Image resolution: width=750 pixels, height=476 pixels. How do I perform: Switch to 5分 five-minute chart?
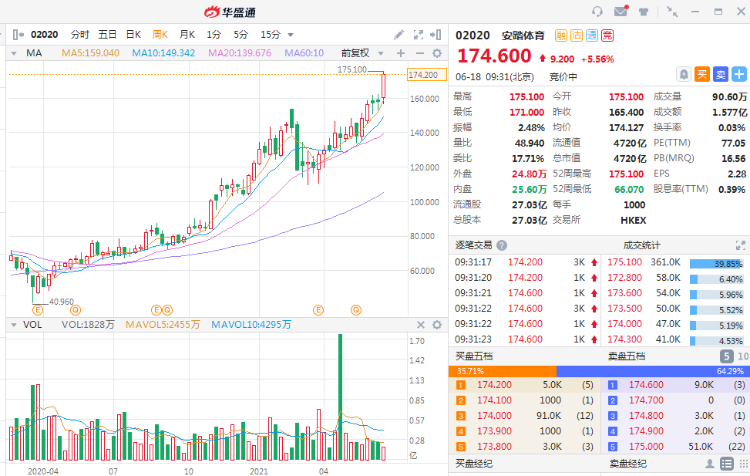point(241,34)
